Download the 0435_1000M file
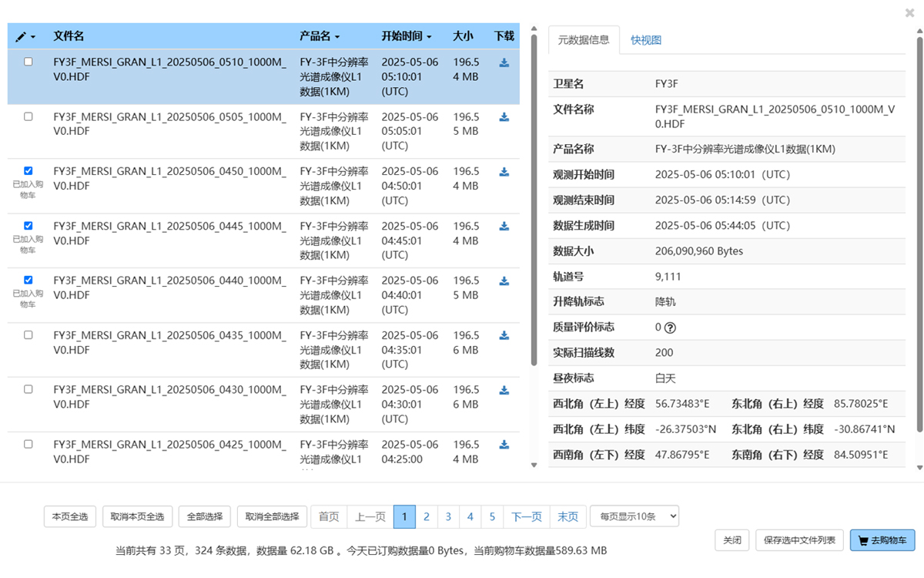Viewport: 924px width, 578px height. (x=504, y=335)
